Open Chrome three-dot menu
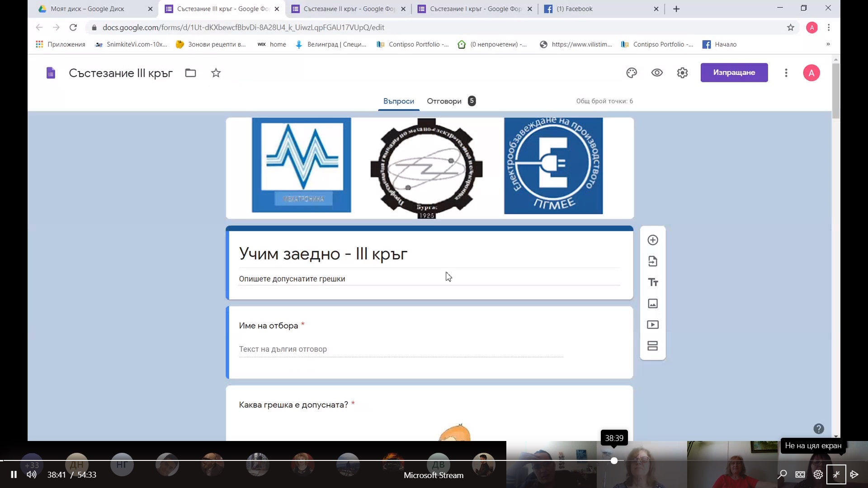 point(829,28)
